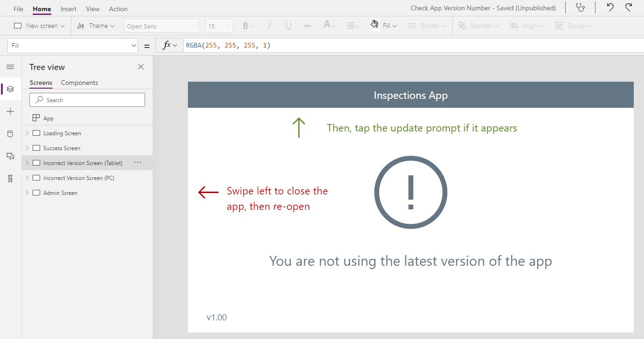The width and height of the screenshot is (644, 339).
Task: Undo the last change
Action: (611, 7)
